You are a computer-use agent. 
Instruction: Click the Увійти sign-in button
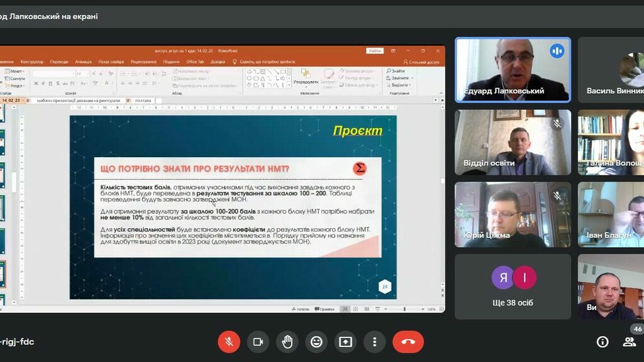[374, 51]
